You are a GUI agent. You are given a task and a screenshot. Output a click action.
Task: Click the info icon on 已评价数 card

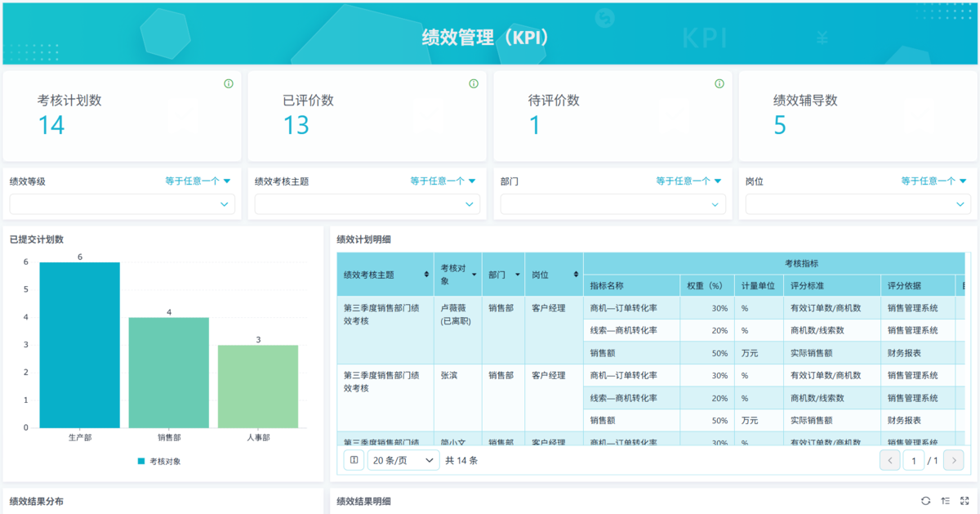[x=474, y=83]
